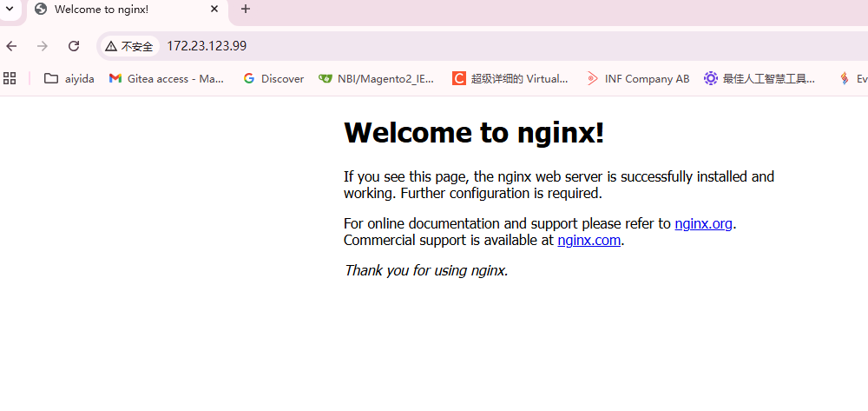
Task: Open the apps grid shortcut icon
Action: (10, 79)
